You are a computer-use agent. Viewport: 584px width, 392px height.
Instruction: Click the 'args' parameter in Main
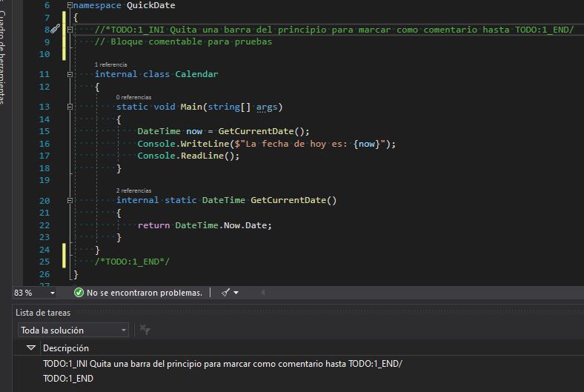click(267, 107)
